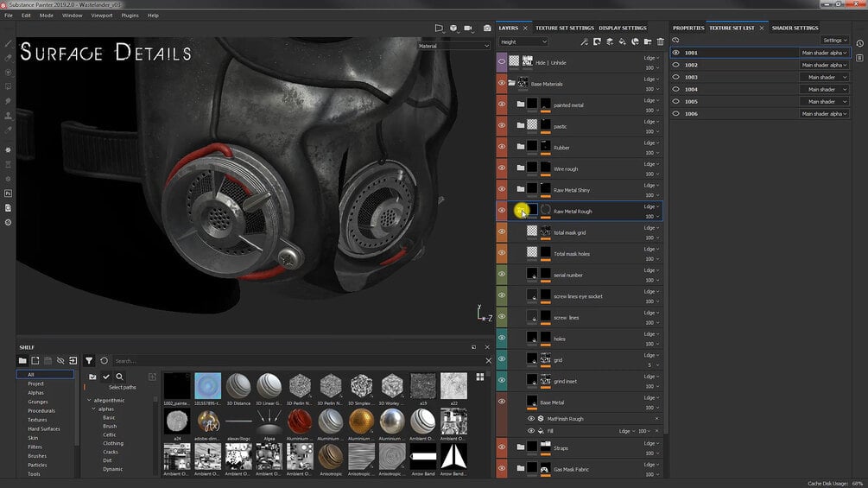Clear the Shelf search with X button
Screen dimensions: 868x488
[x=488, y=361]
